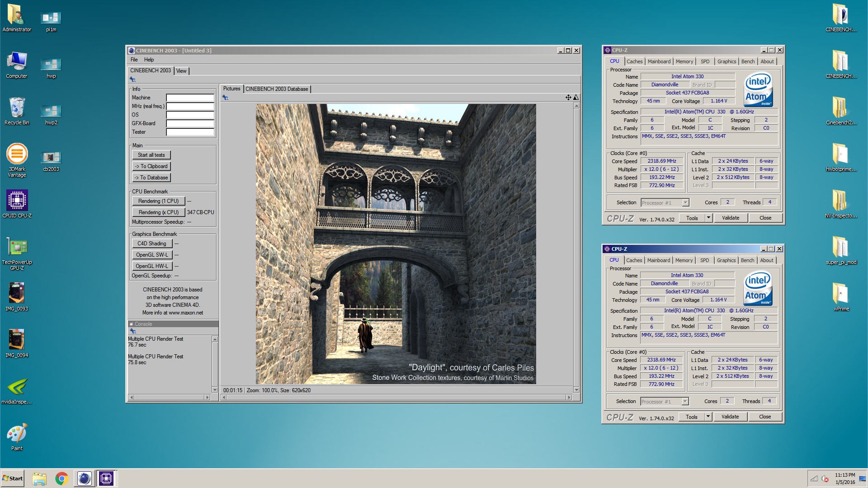Open Caches tab in upper CPU-Z window
Viewport: 868px width, 488px height.
pos(634,61)
